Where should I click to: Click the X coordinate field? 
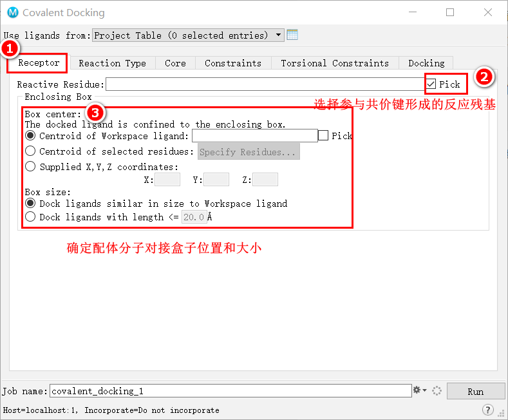(167, 179)
